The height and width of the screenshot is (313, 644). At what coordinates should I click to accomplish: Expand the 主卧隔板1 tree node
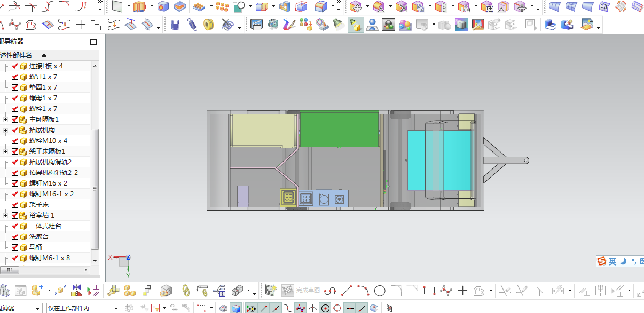pos(6,119)
